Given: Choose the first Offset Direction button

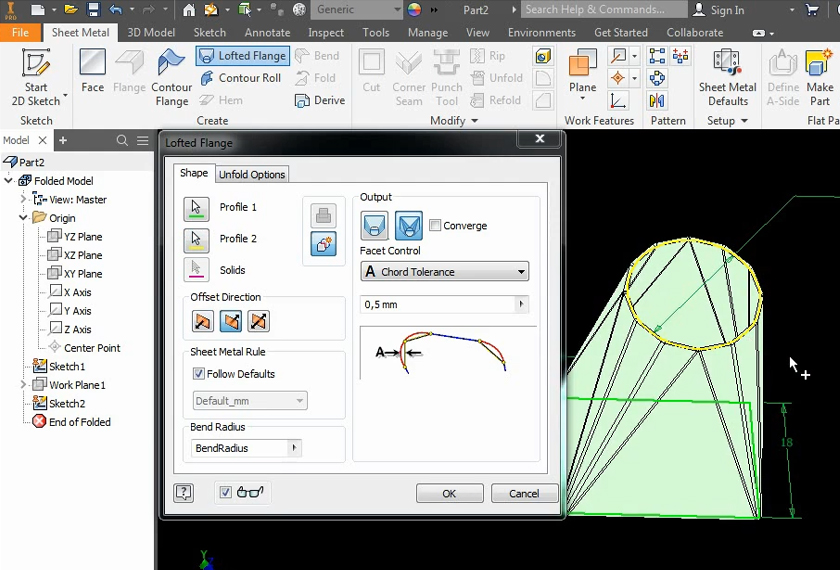Looking at the screenshot, I should point(203,321).
